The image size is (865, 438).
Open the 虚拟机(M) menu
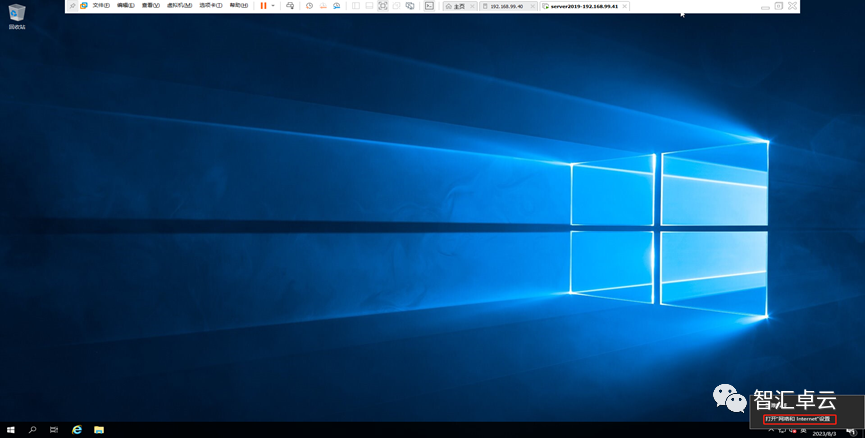tap(179, 6)
